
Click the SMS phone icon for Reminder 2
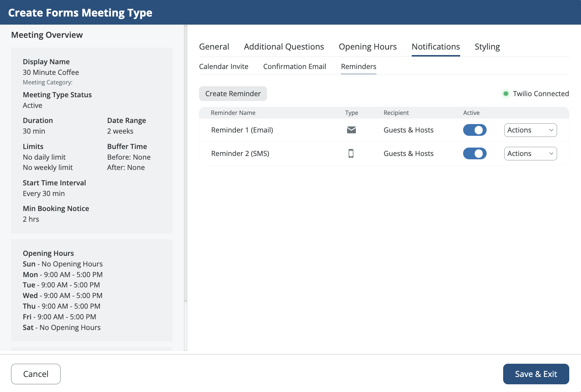[351, 153]
